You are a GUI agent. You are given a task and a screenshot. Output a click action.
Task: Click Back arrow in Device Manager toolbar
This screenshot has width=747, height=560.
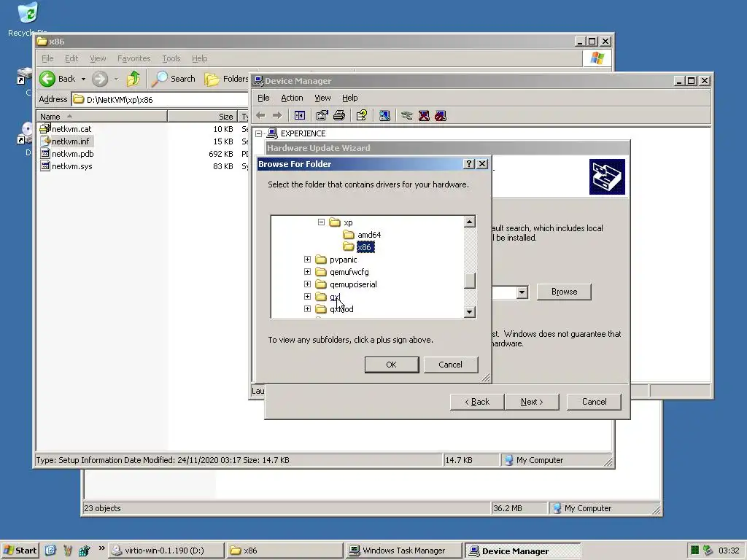click(260, 115)
